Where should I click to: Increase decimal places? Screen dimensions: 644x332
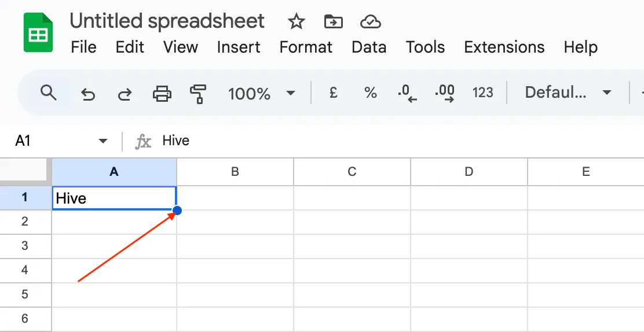click(444, 93)
